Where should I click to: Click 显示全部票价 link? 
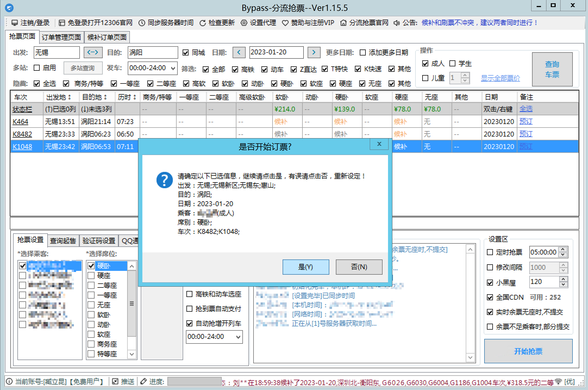click(x=500, y=78)
